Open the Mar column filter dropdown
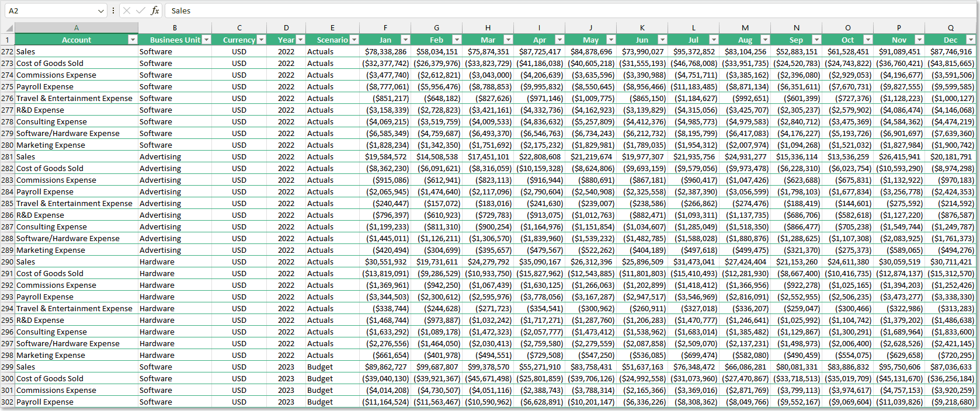Viewport: 980px width, 411px height. click(508, 40)
